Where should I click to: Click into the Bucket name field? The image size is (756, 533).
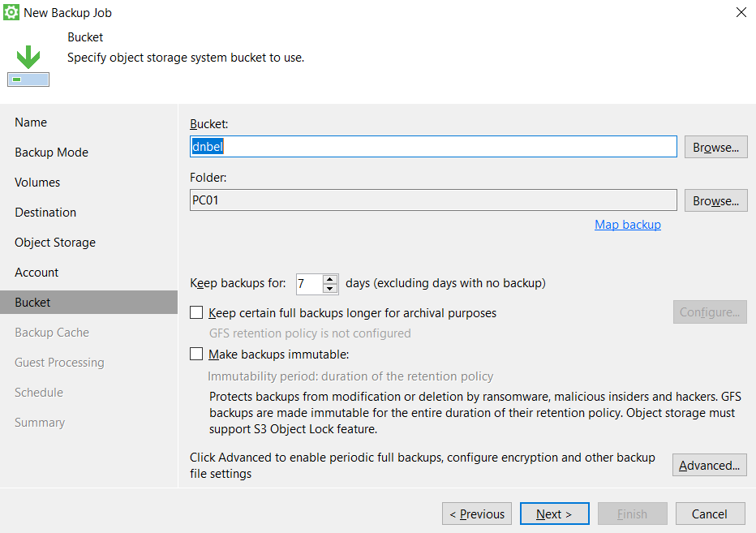coord(433,147)
